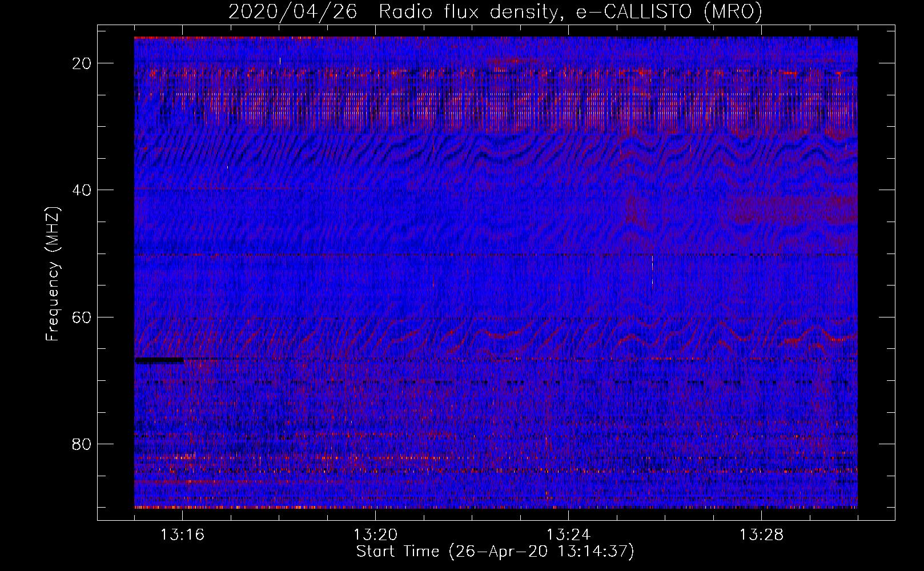Click the 13:20 time tick label
This screenshot has width=924, height=571.
point(375,535)
